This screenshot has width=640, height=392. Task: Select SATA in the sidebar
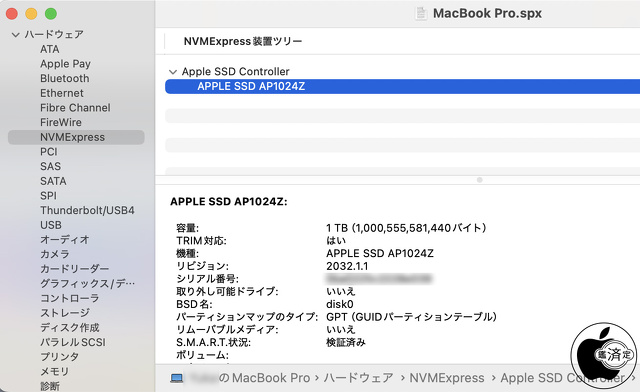53,181
